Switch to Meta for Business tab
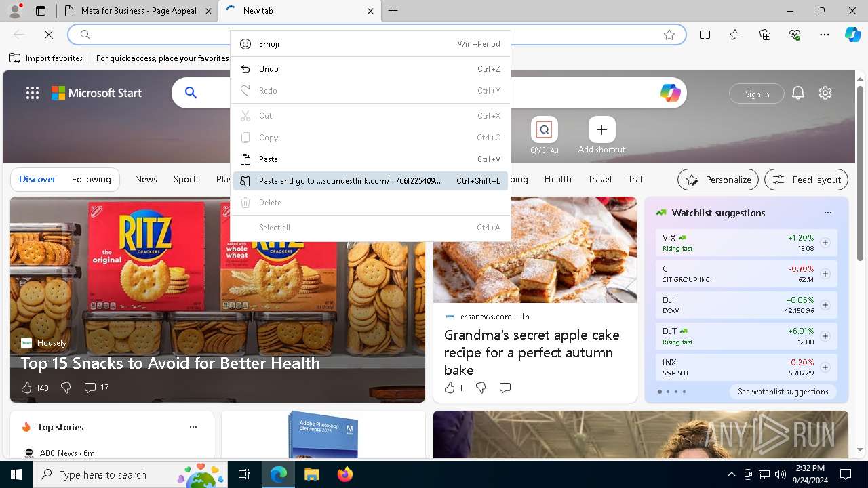This screenshot has width=868, height=488. [x=138, y=11]
